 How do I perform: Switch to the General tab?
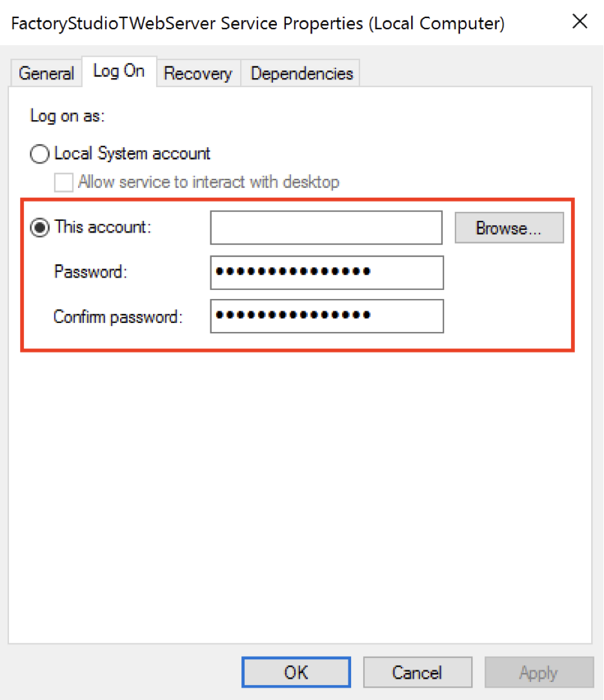point(46,73)
